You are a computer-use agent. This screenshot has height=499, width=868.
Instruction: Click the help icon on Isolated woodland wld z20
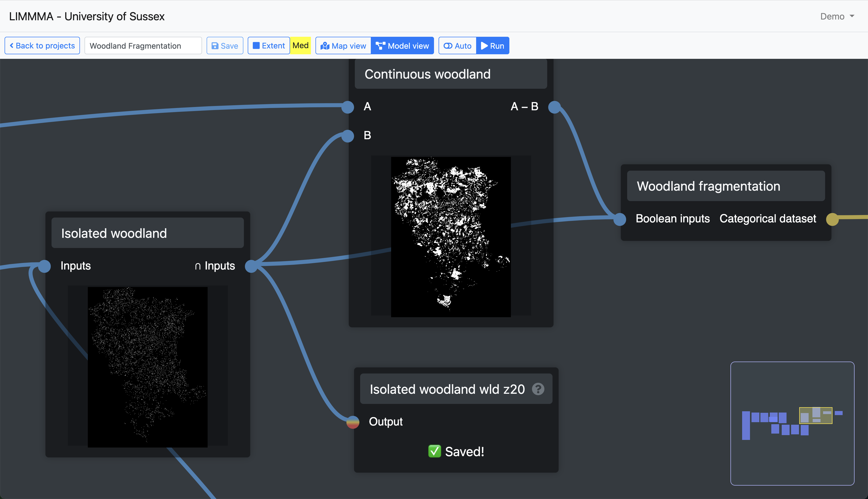pos(538,389)
